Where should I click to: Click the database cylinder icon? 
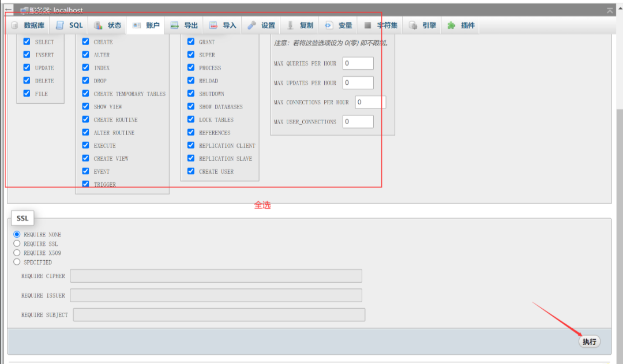point(14,25)
